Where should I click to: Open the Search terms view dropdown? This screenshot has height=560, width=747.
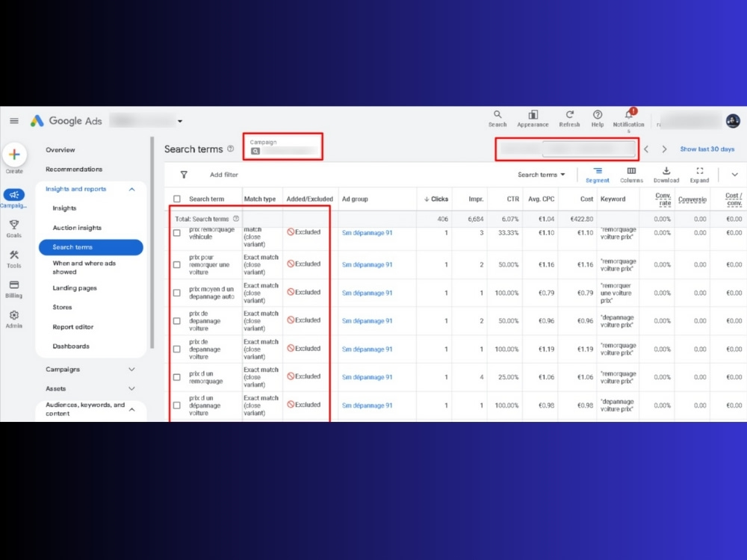point(541,175)
